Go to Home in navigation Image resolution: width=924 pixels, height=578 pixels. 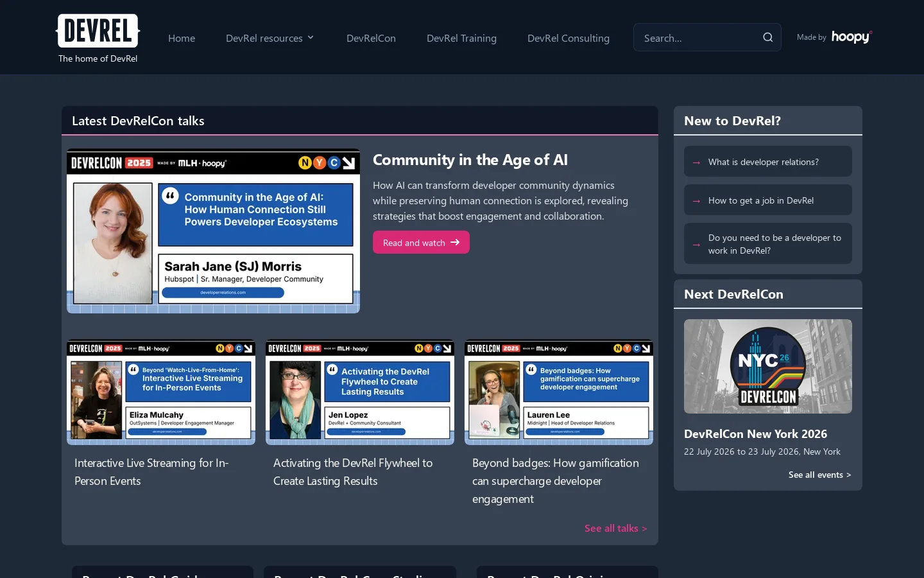point(182,38)
